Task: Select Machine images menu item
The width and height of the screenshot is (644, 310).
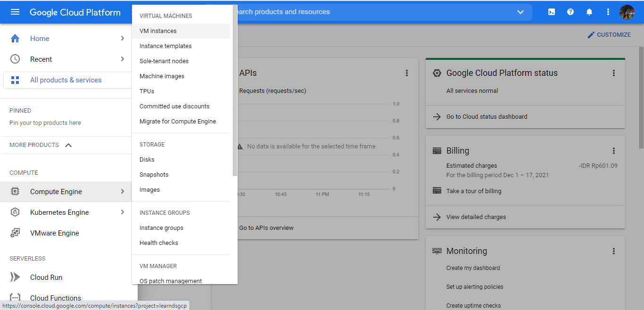Action: click(x=181, y=76)
